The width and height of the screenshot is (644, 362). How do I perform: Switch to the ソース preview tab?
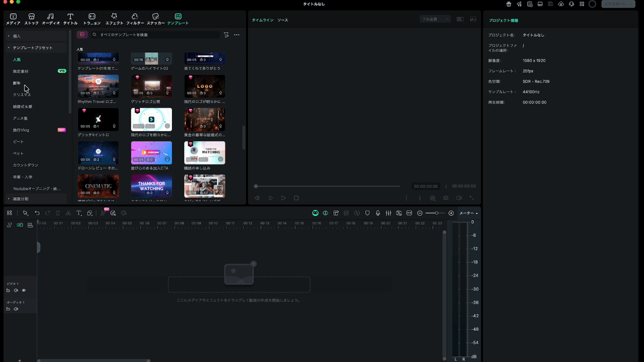tap(283, 20)
